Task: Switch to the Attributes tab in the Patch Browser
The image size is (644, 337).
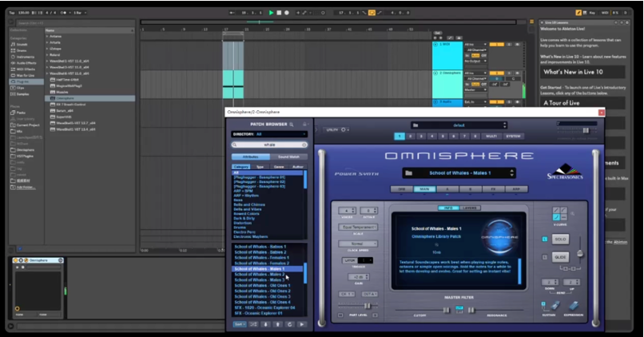Action: tap(251, 157)
